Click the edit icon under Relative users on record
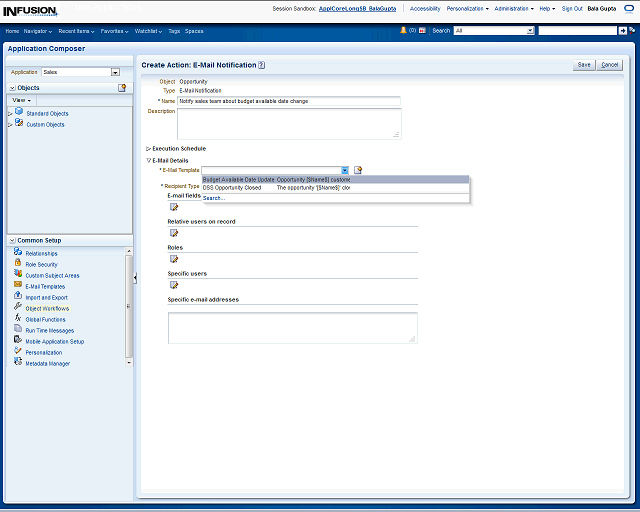Viewport: 640px width, 512px height. [174, 233]
